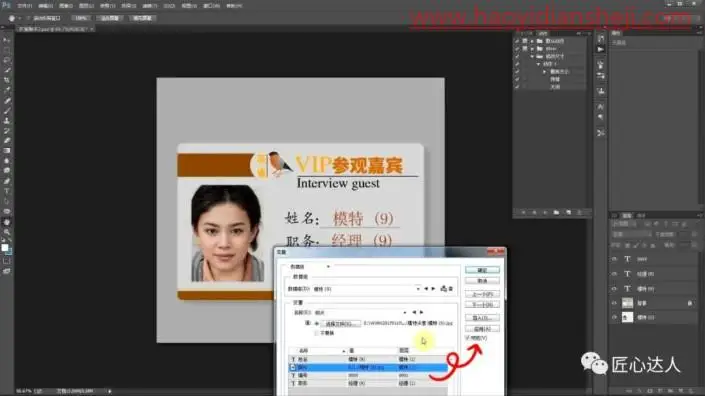705x396 pixels.
Task: Select the Zoom tool
Action: [7, 232]
